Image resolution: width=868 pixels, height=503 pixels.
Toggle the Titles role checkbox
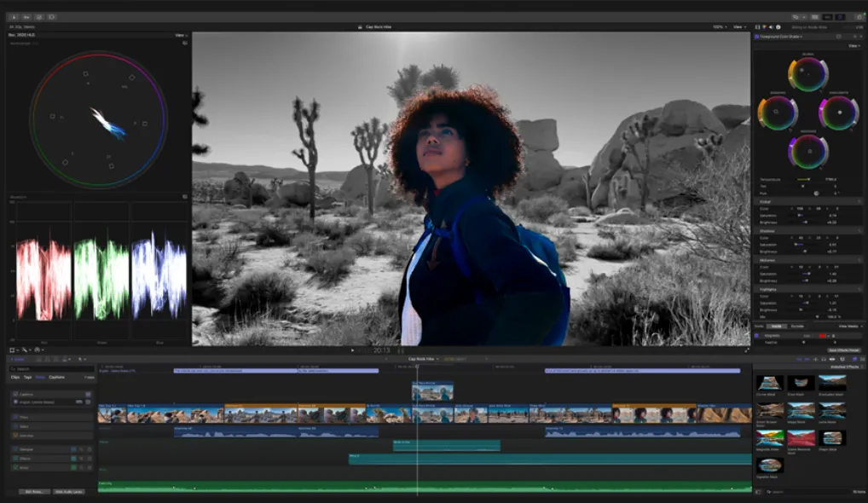pyautogui.click(x=15, y=417)
